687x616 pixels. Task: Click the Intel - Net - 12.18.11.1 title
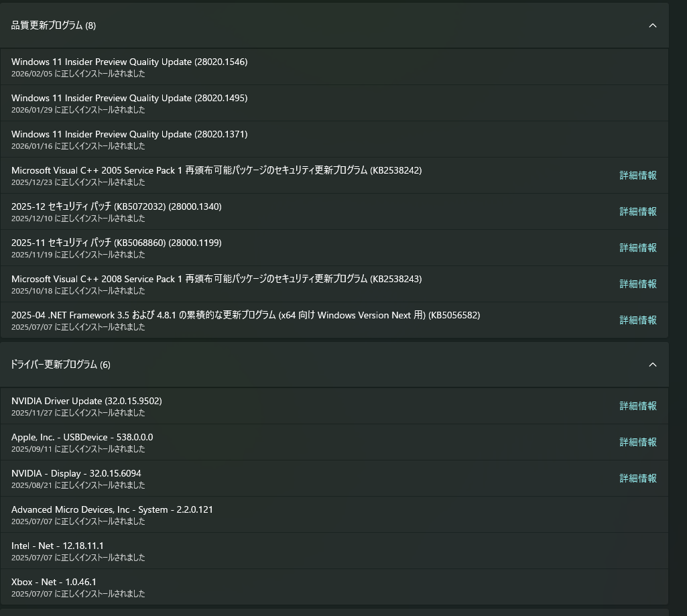click(58, 546)
